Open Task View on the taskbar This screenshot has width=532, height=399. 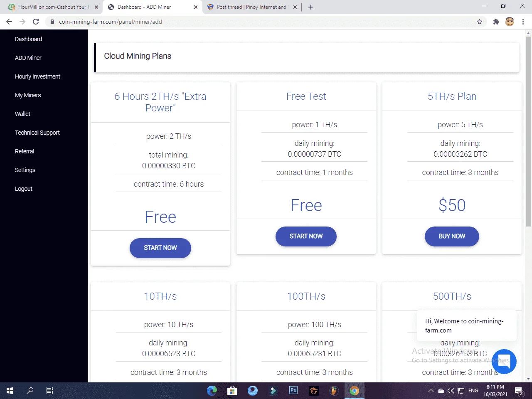coord(50,391)
